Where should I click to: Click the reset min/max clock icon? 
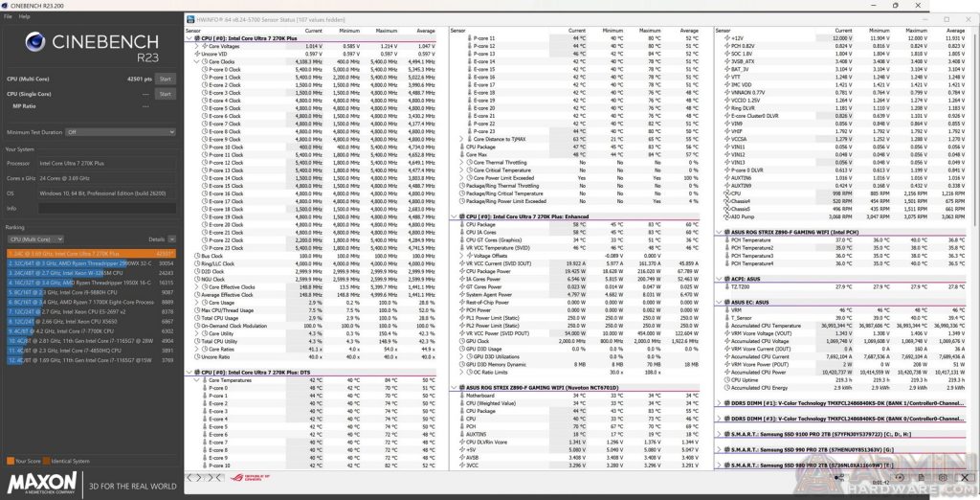pos(900,477)
